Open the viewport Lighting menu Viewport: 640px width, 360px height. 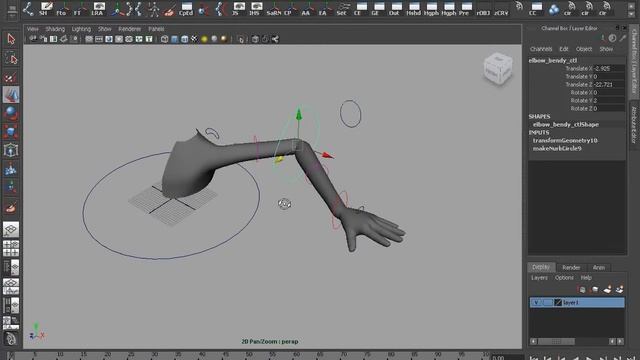pos(81,29)
